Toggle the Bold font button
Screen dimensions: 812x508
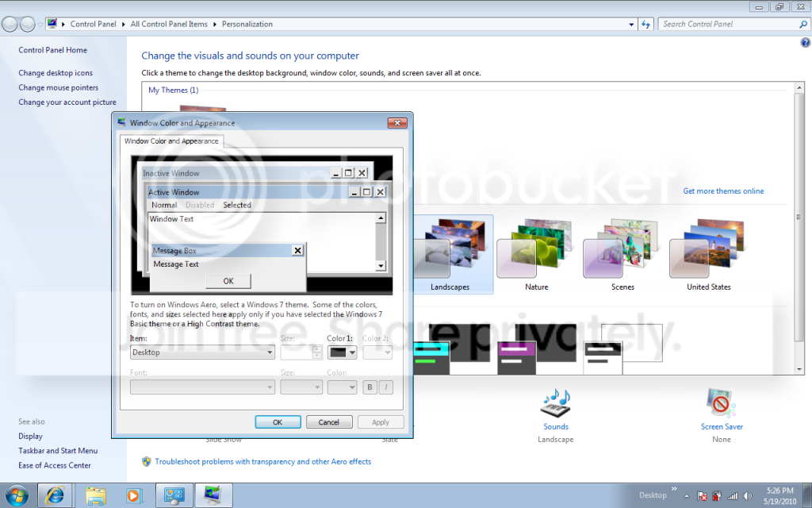point(370,387)
